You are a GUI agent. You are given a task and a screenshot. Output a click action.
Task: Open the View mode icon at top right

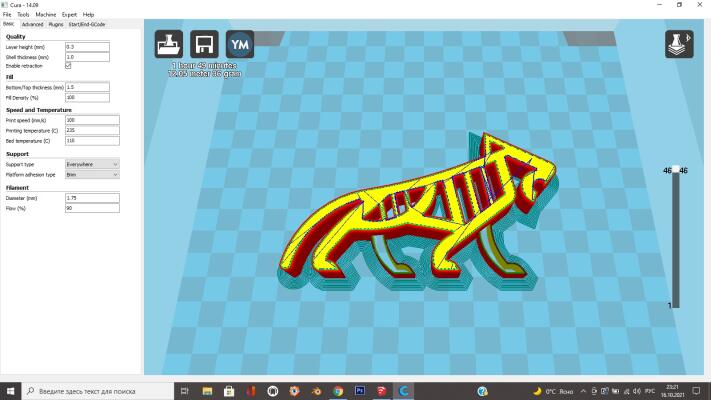click(x=679, y=44)
